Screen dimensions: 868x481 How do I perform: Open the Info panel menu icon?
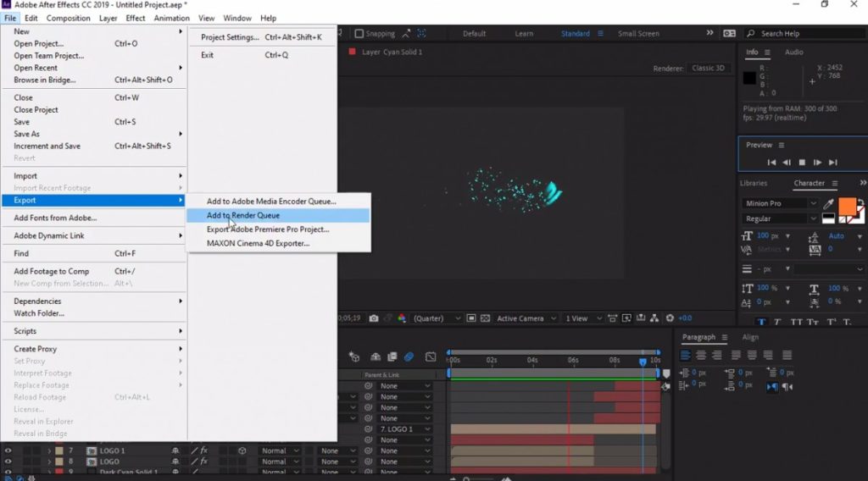[x=767, y=52]
